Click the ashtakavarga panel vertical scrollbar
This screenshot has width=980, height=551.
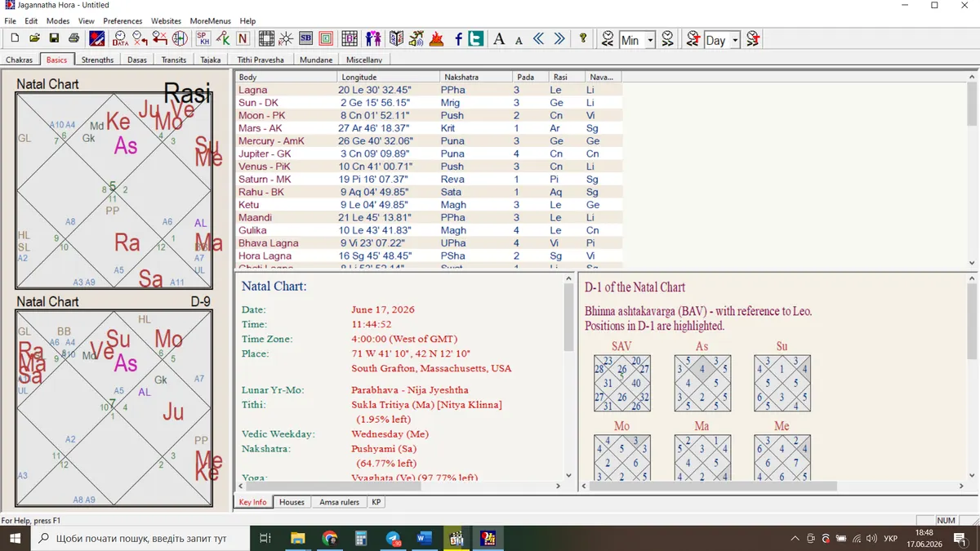(x=971, y=377)
